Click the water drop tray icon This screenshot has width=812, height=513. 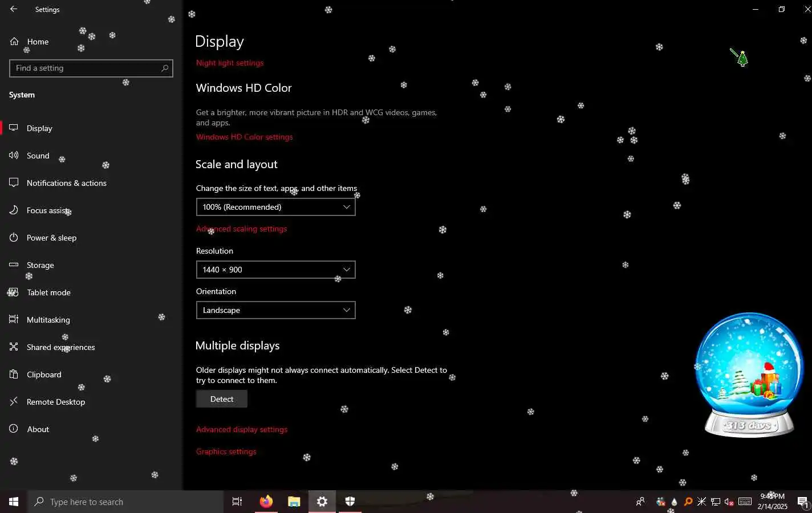click(675, 502)
